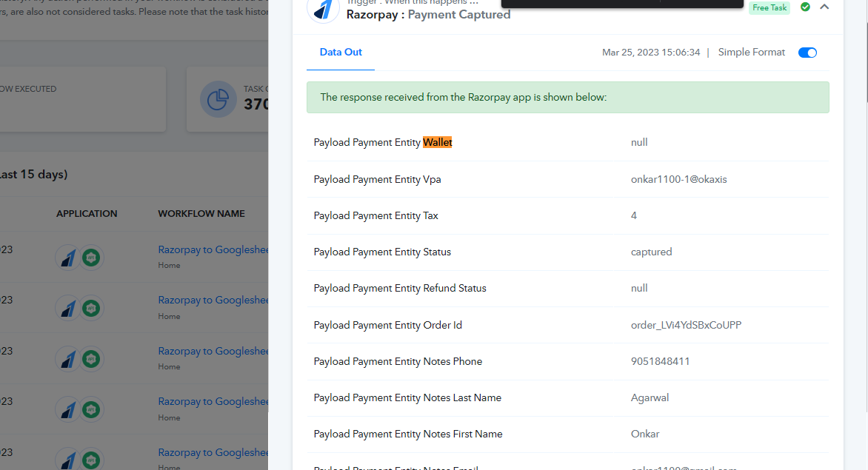Viewport: 868px width, 470px height.
Task: Click Payload Payment Entity Tax label
Action: (x=375, y=215)
